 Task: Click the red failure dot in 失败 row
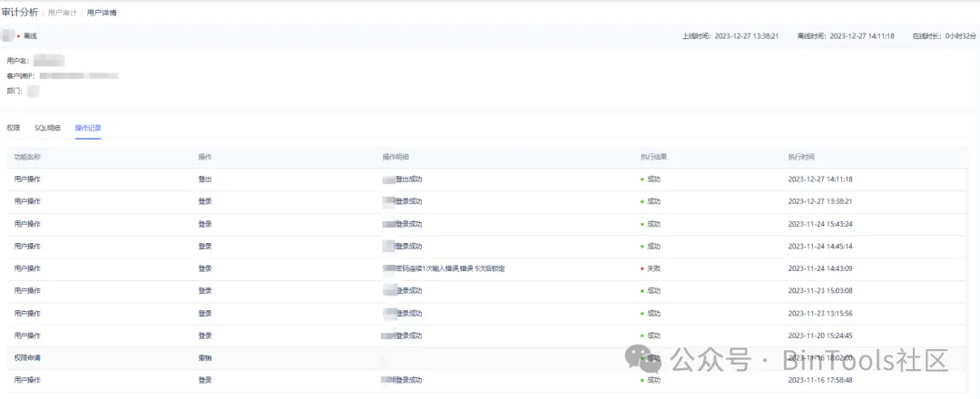[642, 268]
